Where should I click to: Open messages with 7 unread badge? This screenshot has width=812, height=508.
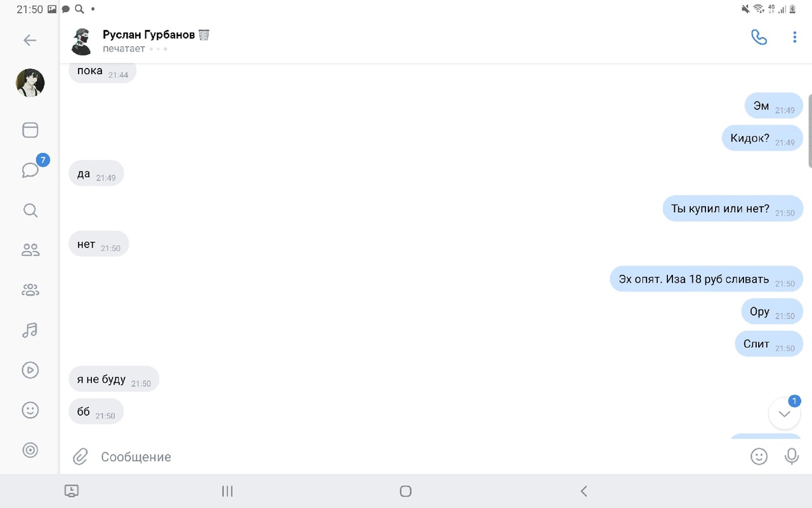coord(30,170)
